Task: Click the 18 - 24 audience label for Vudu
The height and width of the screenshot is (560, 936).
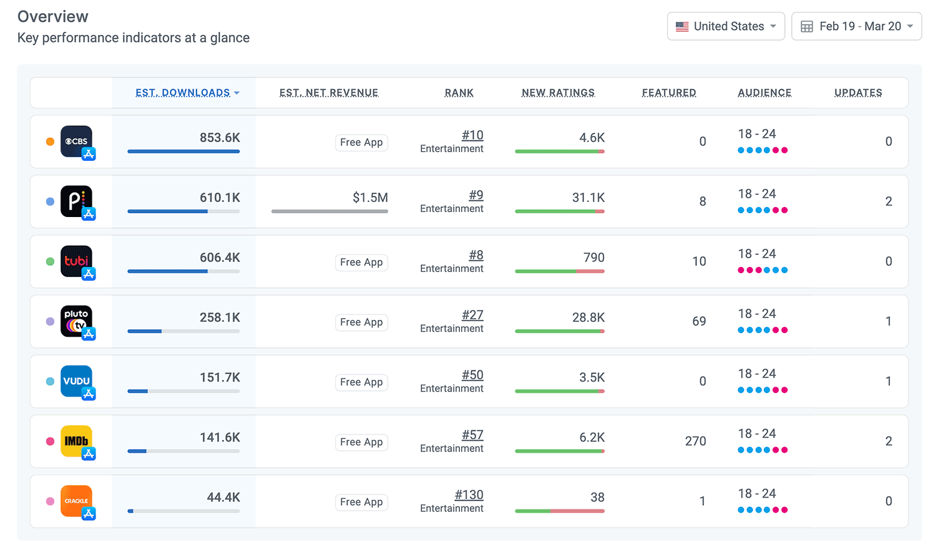Action: pos(757,374)
